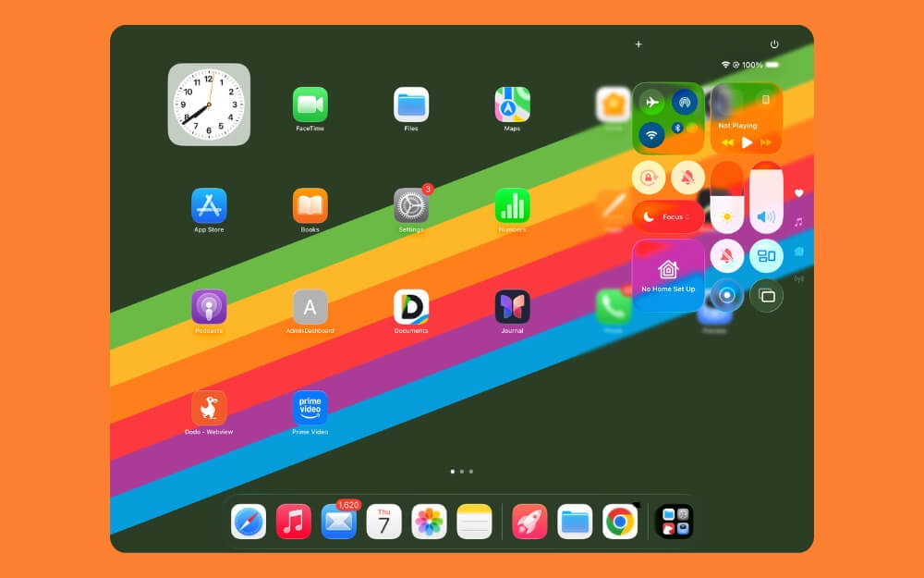Screen dimensions: 924x578
Task: Open the Calendar app showing Thu 7
Action: coord(383,522)
